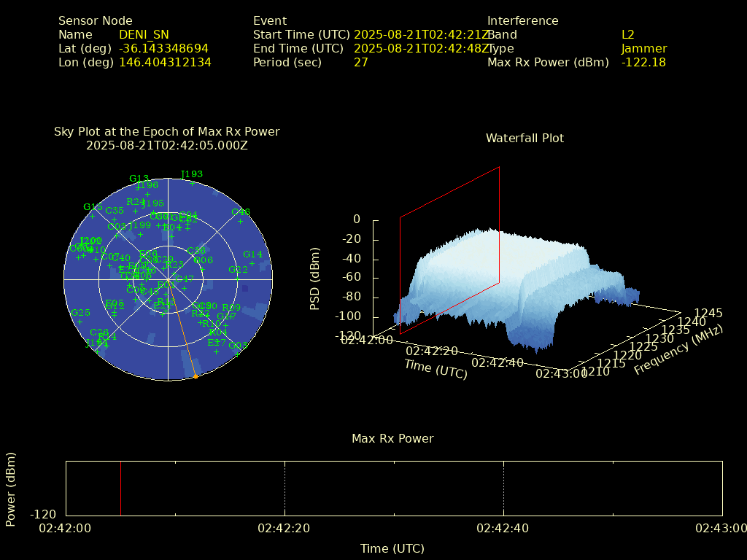The height and width of the screenshot is (560, 747).
Task: Click the orange dot on sky plot edge
Action: 196,376
